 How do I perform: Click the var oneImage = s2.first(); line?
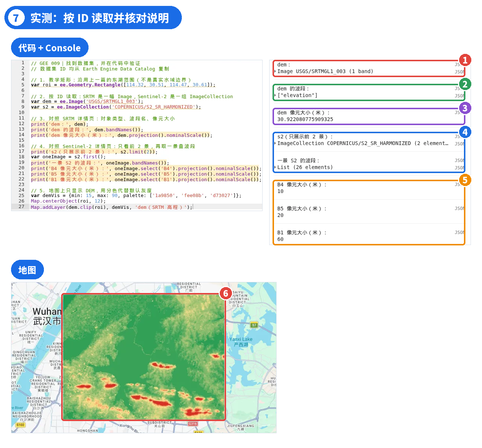pyautogui.click(x=68, y=157)
